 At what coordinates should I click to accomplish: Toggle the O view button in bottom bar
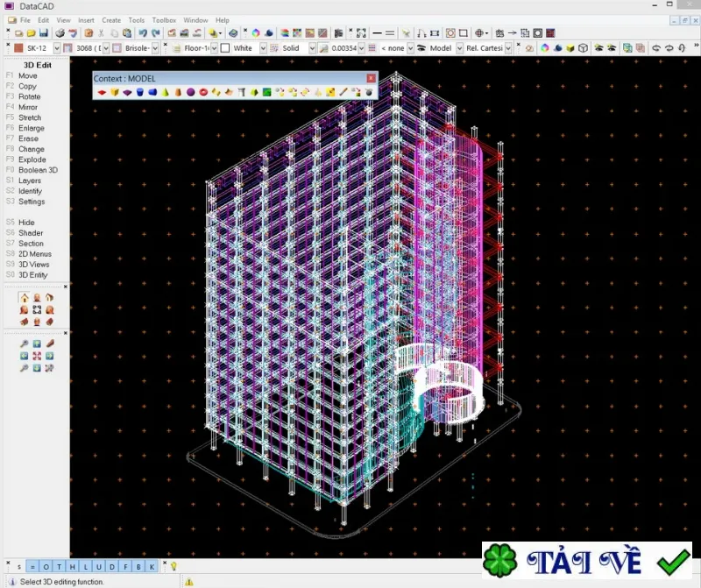(x=46, y=567)
